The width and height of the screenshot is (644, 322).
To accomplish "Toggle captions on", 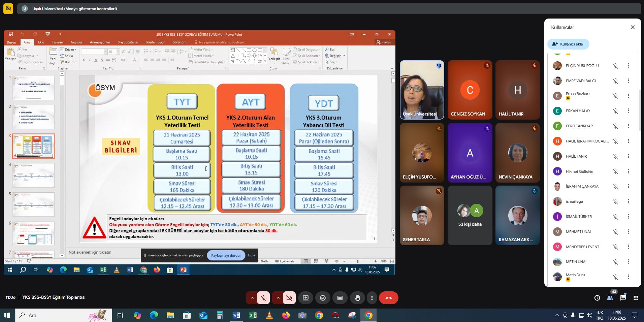I will pyautogui.click(x=340, y=298).
